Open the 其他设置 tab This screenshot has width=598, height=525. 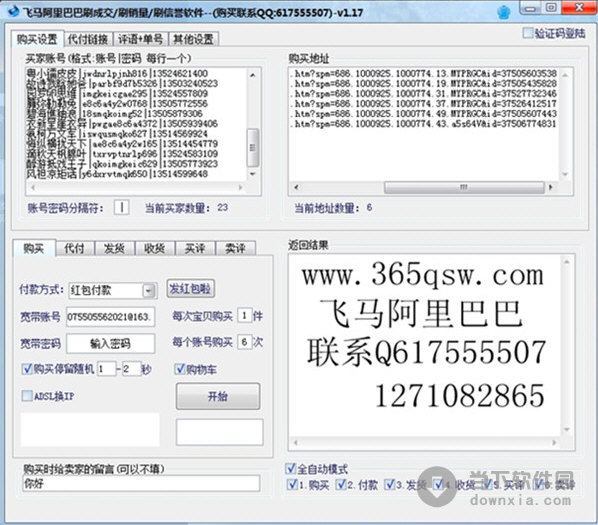[193, 39]
